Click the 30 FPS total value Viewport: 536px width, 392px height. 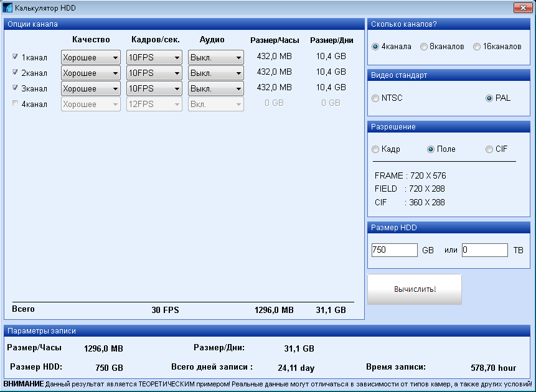click(165, 310)
